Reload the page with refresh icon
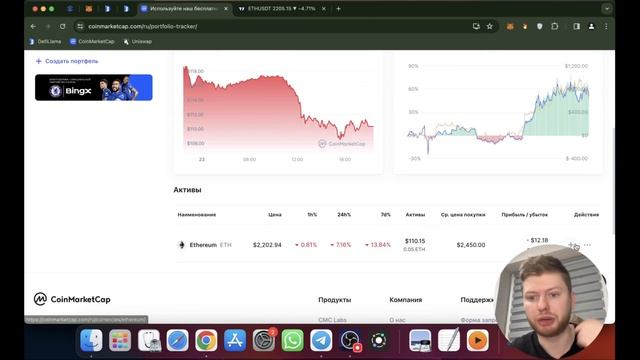This screenshot has width=640, height=360. click(x=62, y=26)
